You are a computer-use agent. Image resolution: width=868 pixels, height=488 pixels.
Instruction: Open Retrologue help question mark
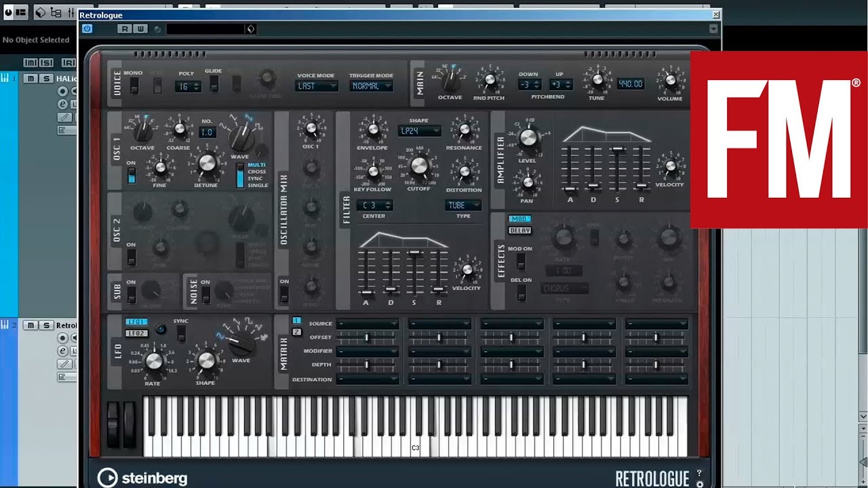pyautogui.click(x=699, y=474)
